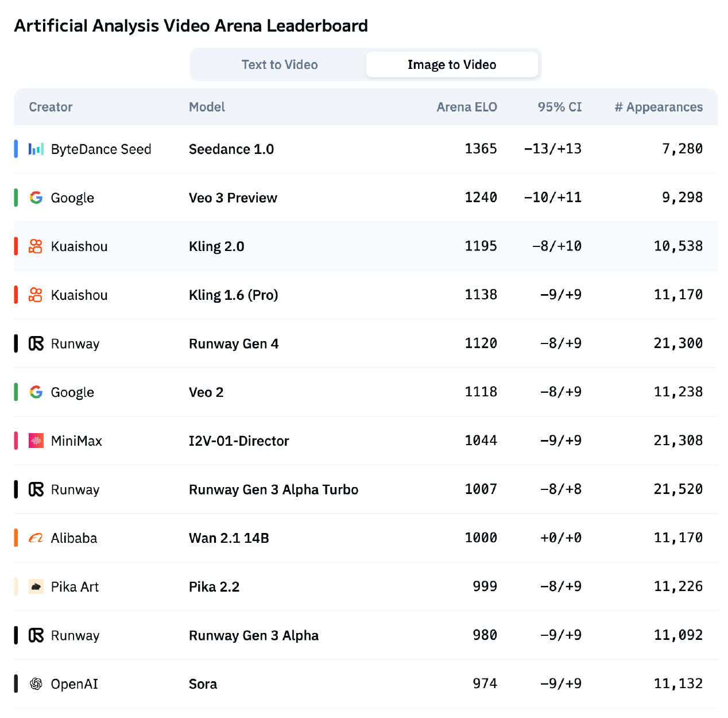Click the 1195 ELO score

pyautogui.click(x=481, y=246)
